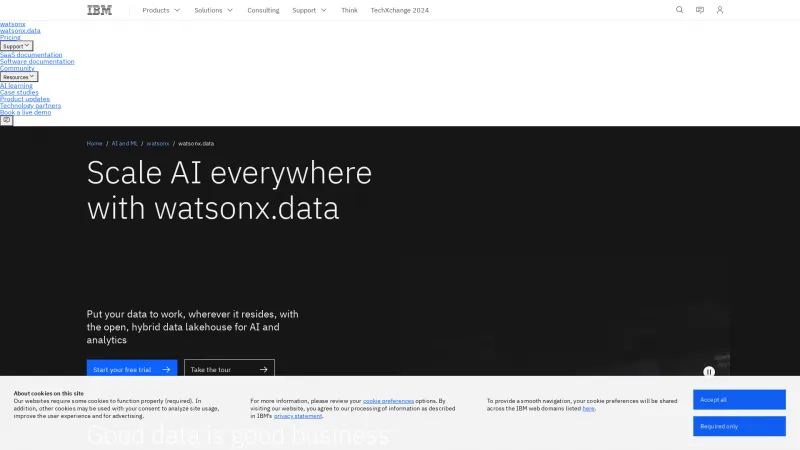800x450 pixels.
Task: Open the Think menu item
Action: (x=349, y=10)
